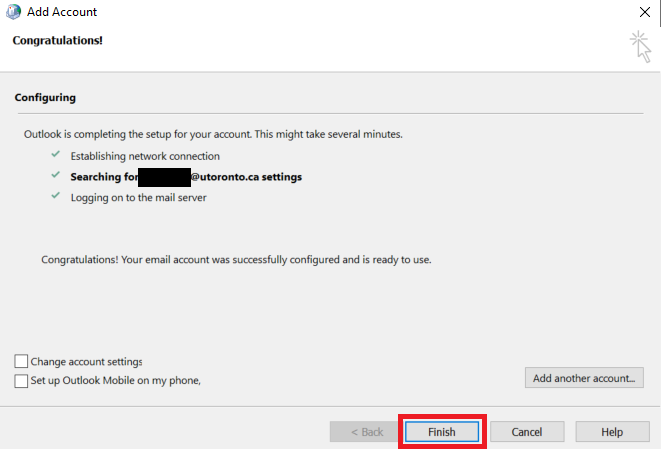Click checkmark beside Establishing network connection

coord(56,154)
